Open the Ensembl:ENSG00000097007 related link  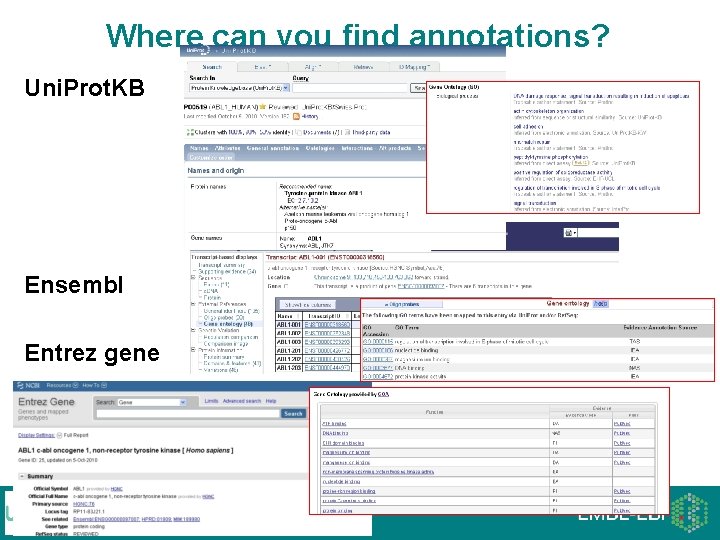pos(106,519)
